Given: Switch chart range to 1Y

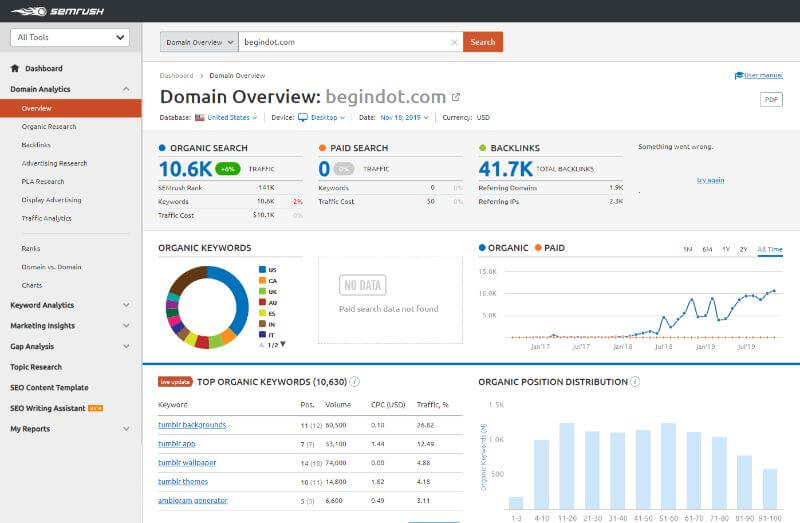Looking at the screenshot, I should click(726, 249).
